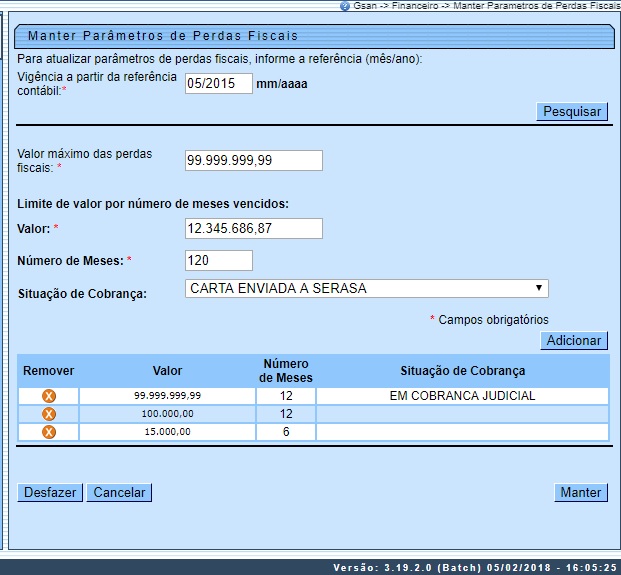Select the 100.000,00 value cell in table
Image resolution: width=621 pixels, height=575 pixels.
coord(167,414)
